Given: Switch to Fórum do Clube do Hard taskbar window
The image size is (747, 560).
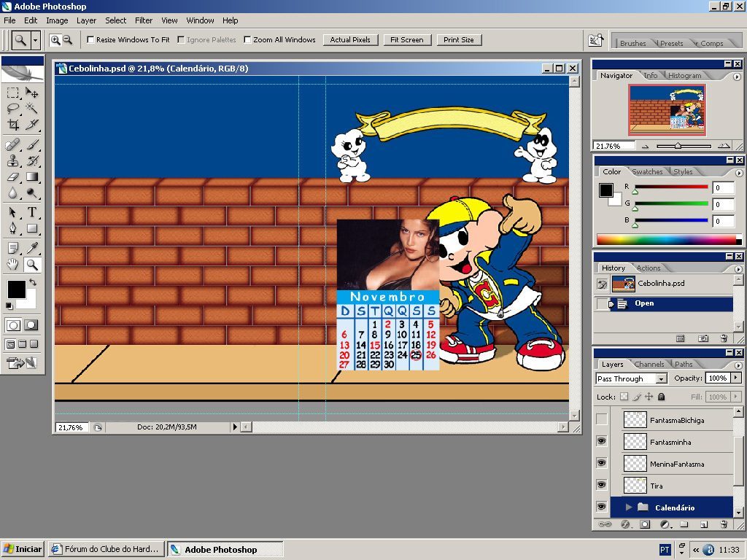Looking at the screenshot, I should coord(107,549).
